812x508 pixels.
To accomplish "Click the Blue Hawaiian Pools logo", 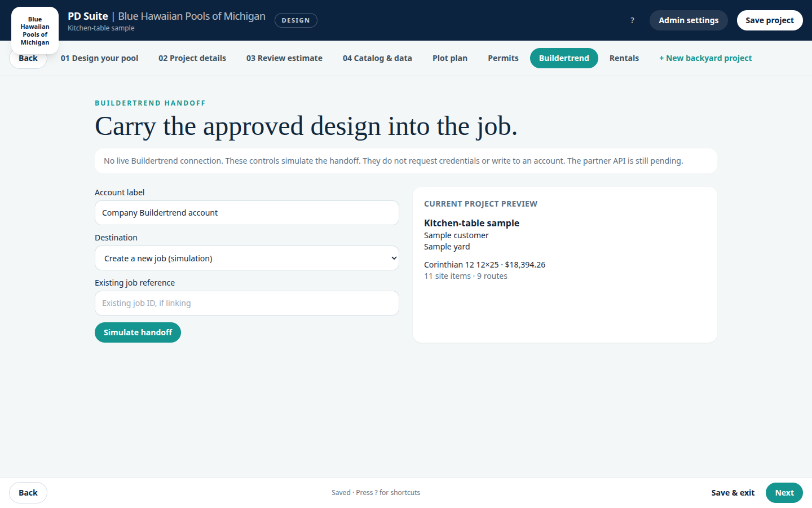I will tap(35, 30).
